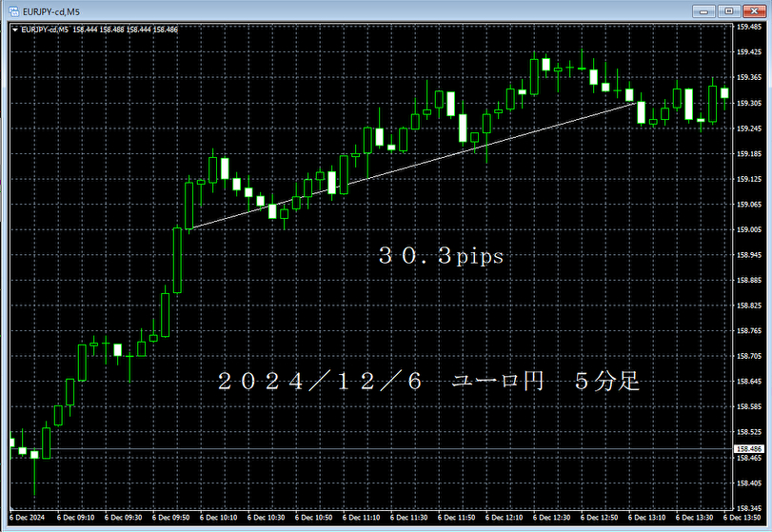
Task: Click time axis label 6 Dec 12:50
Action: pos(599,517)
